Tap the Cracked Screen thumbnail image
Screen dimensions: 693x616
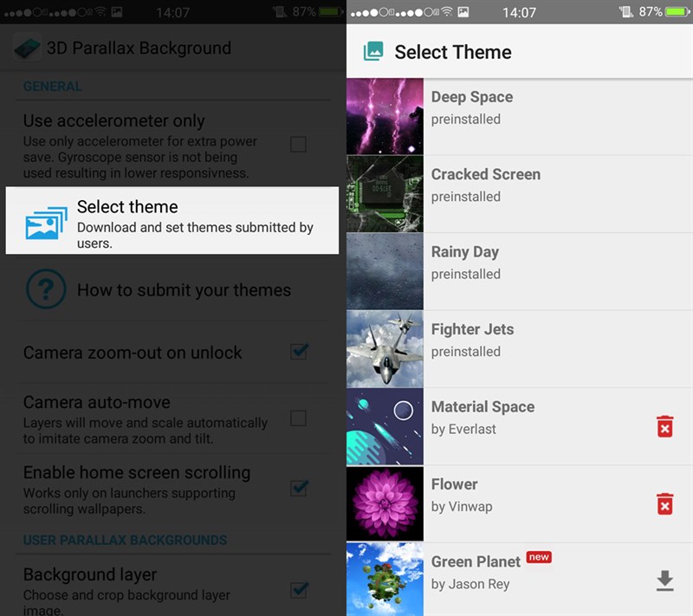pos(385,194)
